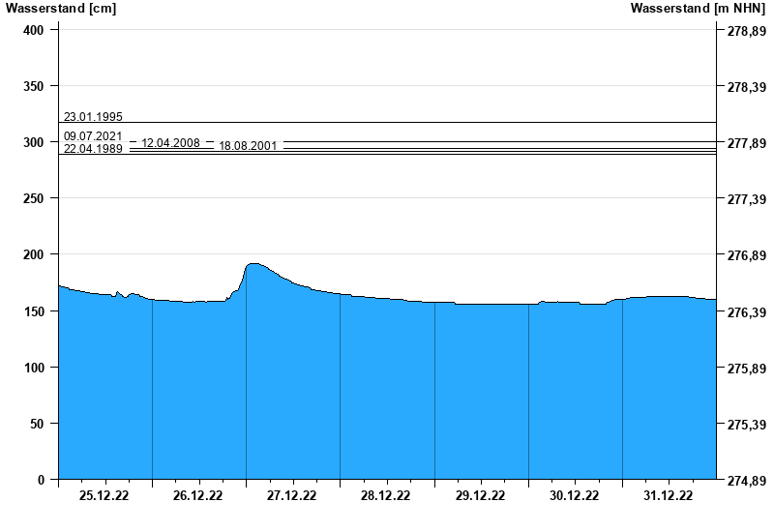
Task: Click the 200 tick label on the left axis
Action: pyautogui.click(x=35, y=254)
